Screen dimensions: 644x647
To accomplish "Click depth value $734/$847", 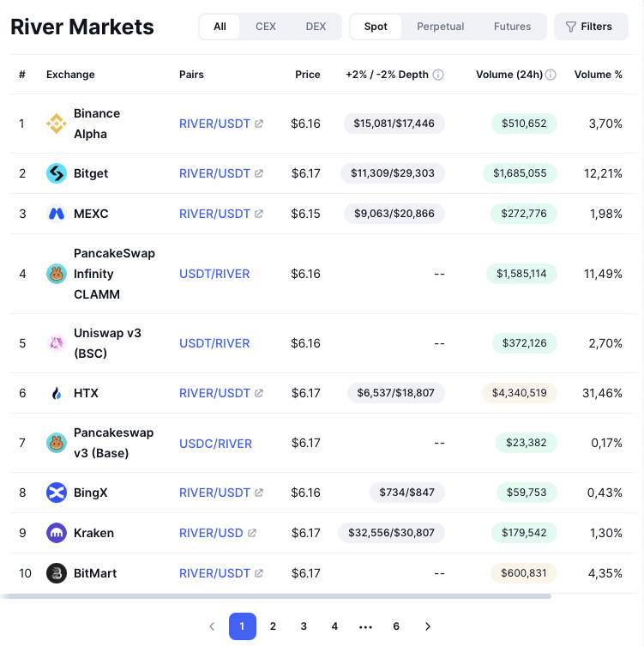I will click(x=407, y=493).
